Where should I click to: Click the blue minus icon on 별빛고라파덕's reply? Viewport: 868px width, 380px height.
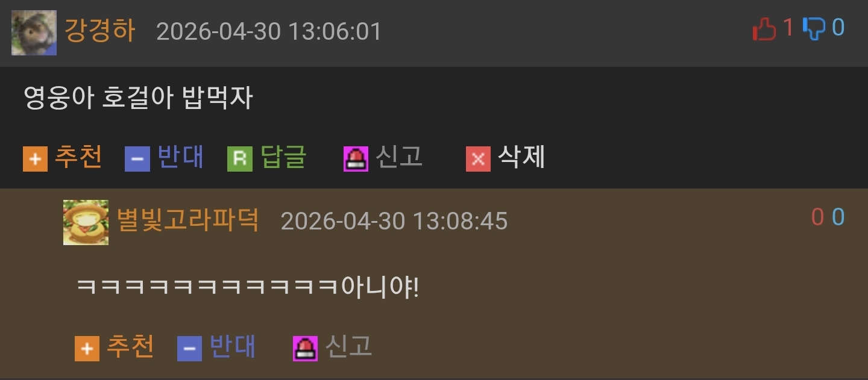click(189, 349)
